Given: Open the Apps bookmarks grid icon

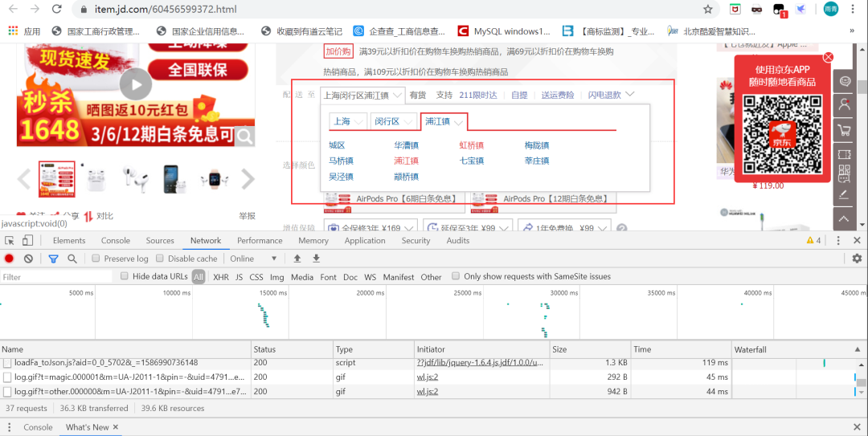Looking at the screenshot, I should (x=14, y=31).
